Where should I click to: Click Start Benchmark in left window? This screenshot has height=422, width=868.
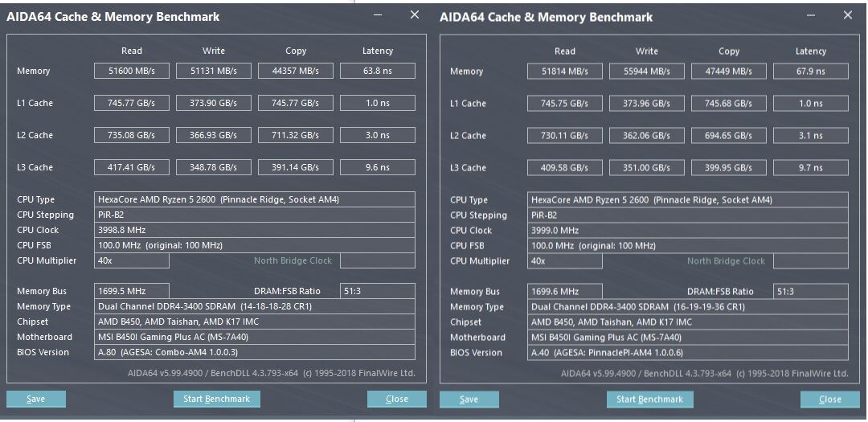216,399
